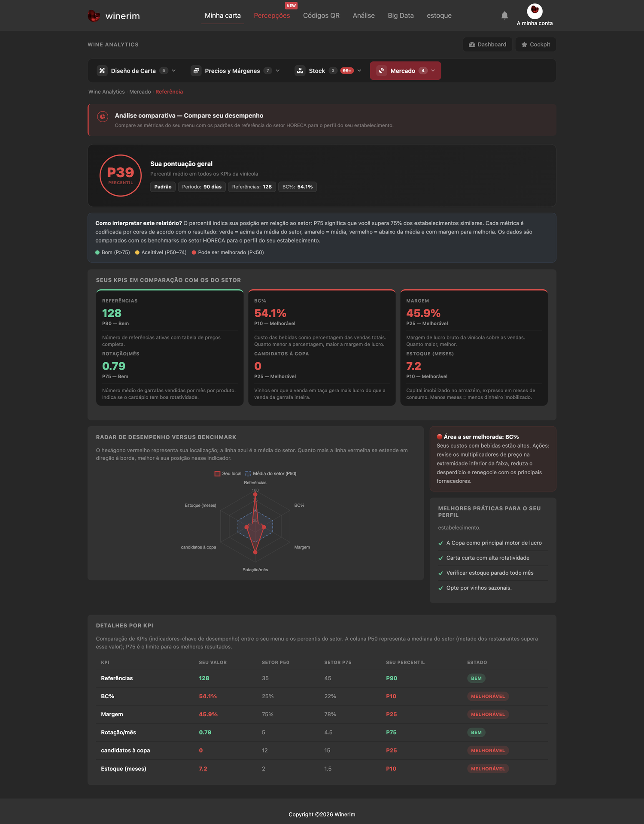Click checkmark beside A Copa como principal motor
The image size is (644, 824).
point(440,543)
